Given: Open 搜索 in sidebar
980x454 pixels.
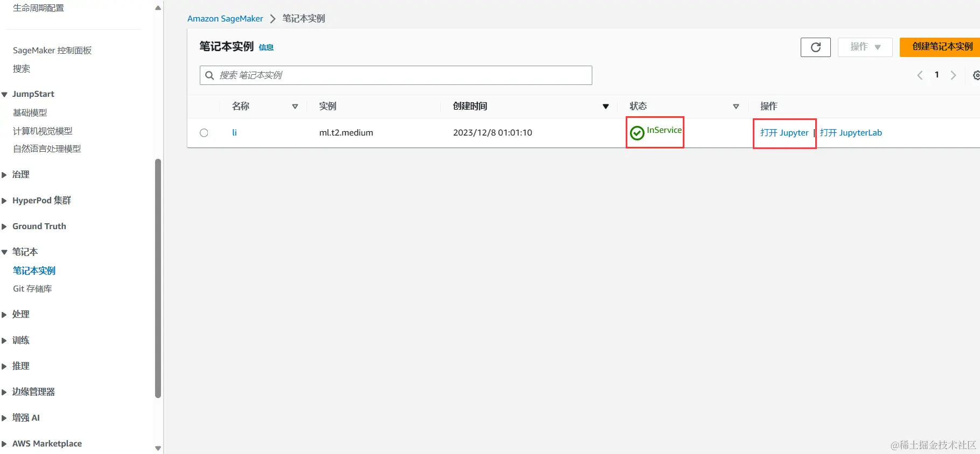Looking at the screenshot, I should coord(22,68).
